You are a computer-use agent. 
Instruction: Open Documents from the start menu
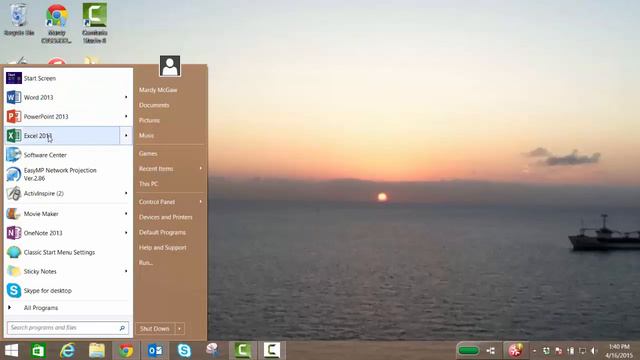154,105
